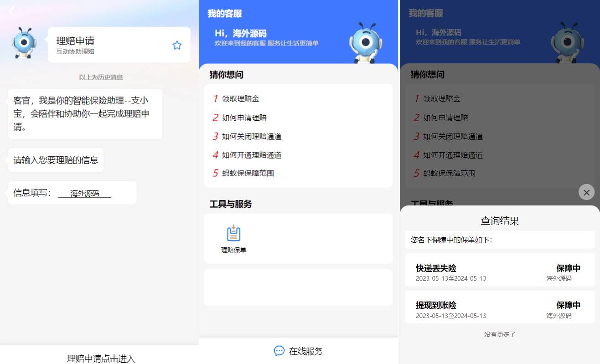Select the 理赔保单 clipboard icon

233,232
